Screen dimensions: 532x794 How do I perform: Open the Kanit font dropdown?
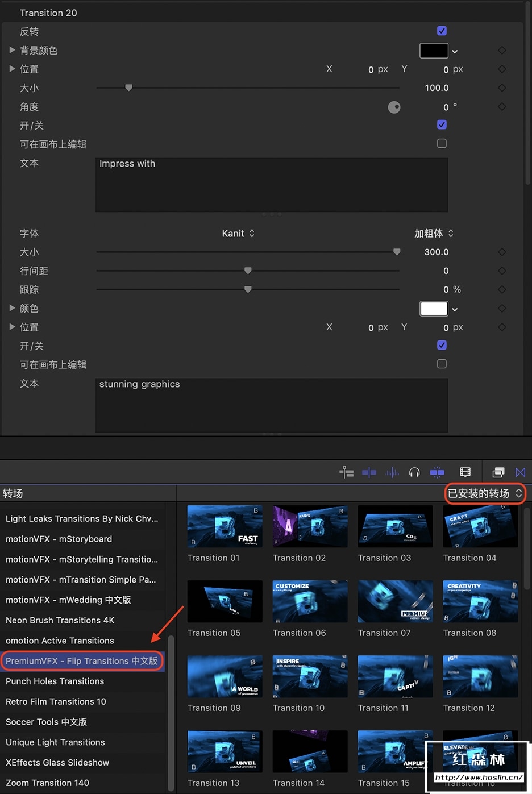(x=238, y=233)
